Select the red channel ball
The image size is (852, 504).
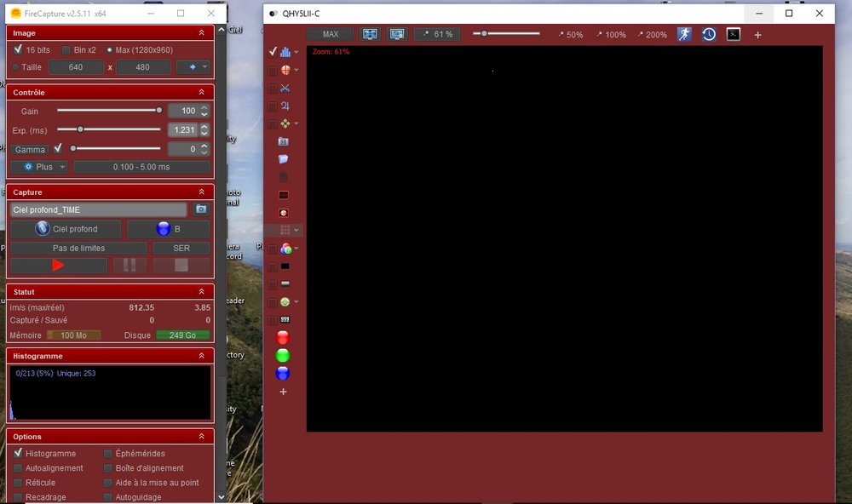pos(283,338)
